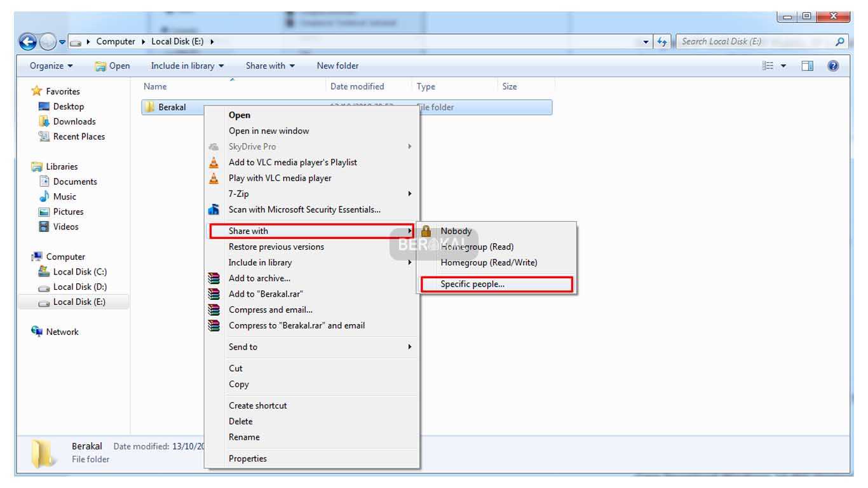Toggle the preview pane icon

[808, 66]
